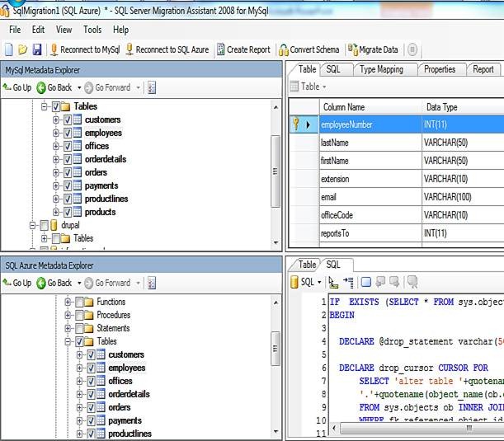
Task: Click the productlines table icon in MySql explorer
Action: tap(78, 199)
